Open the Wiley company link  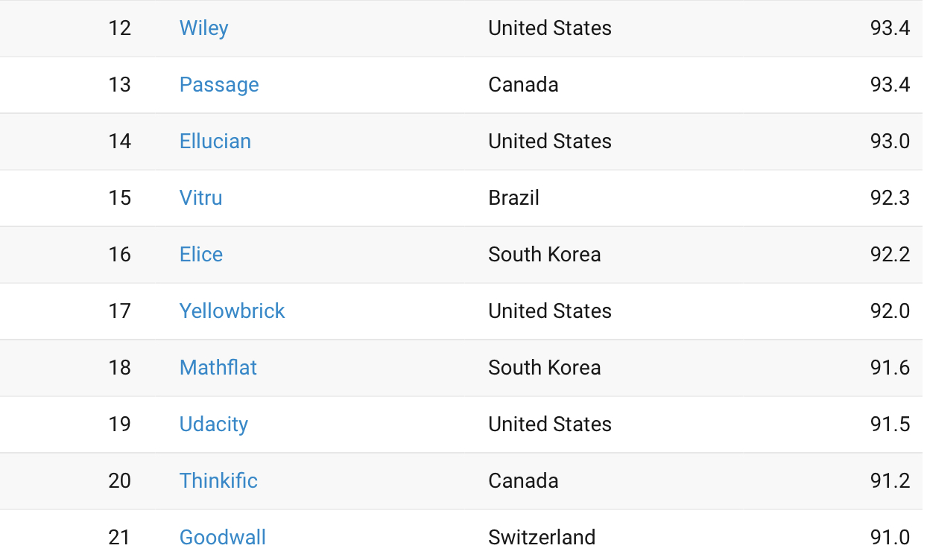click(x=203, y=28)
